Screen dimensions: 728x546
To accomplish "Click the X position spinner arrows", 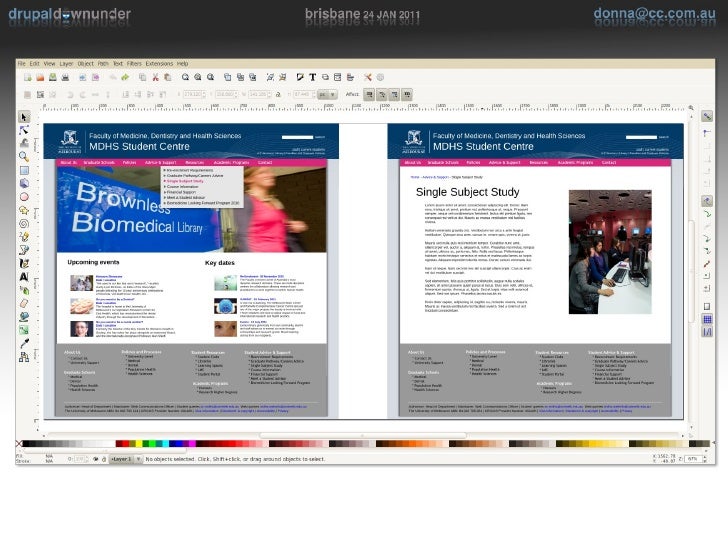I will coord(204,95).
